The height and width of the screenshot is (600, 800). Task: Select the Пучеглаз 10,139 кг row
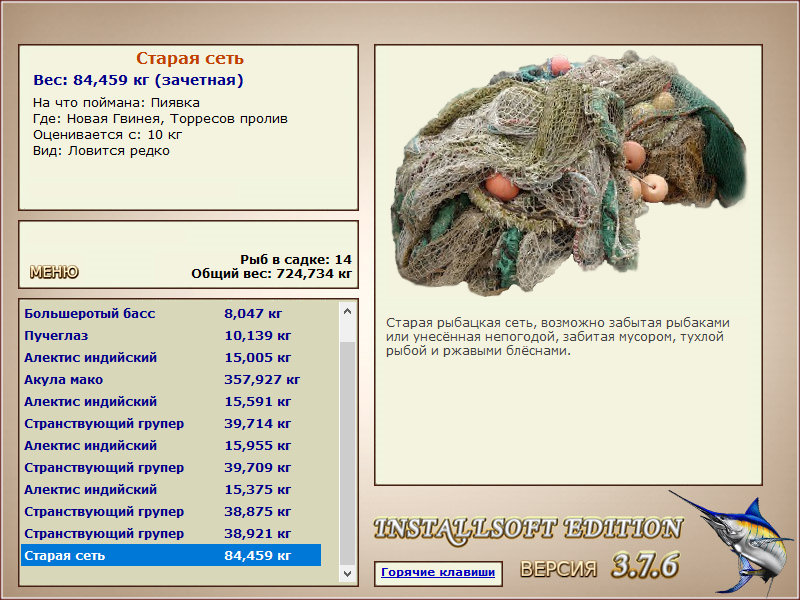click(x=171, y=336)
